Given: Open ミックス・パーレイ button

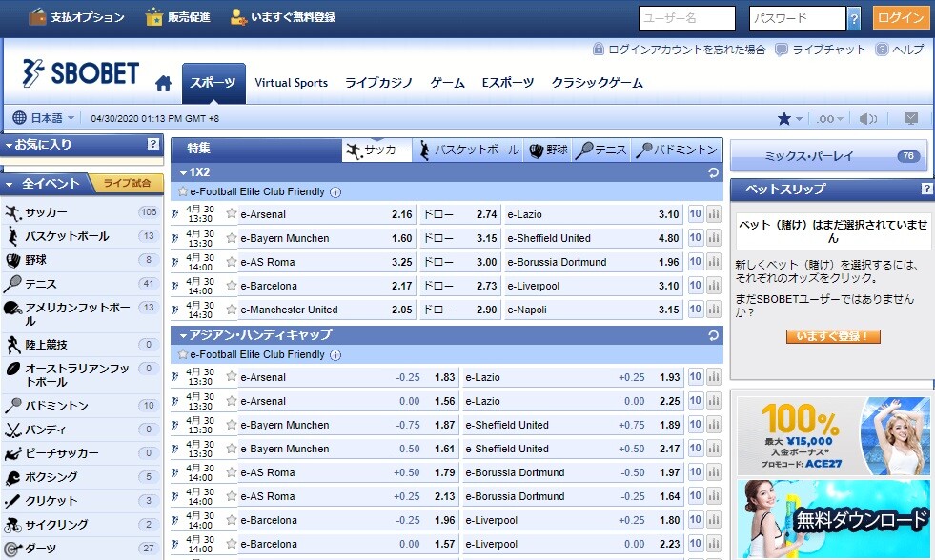Looking at the screenshot, I should click(x=828, y=156).
